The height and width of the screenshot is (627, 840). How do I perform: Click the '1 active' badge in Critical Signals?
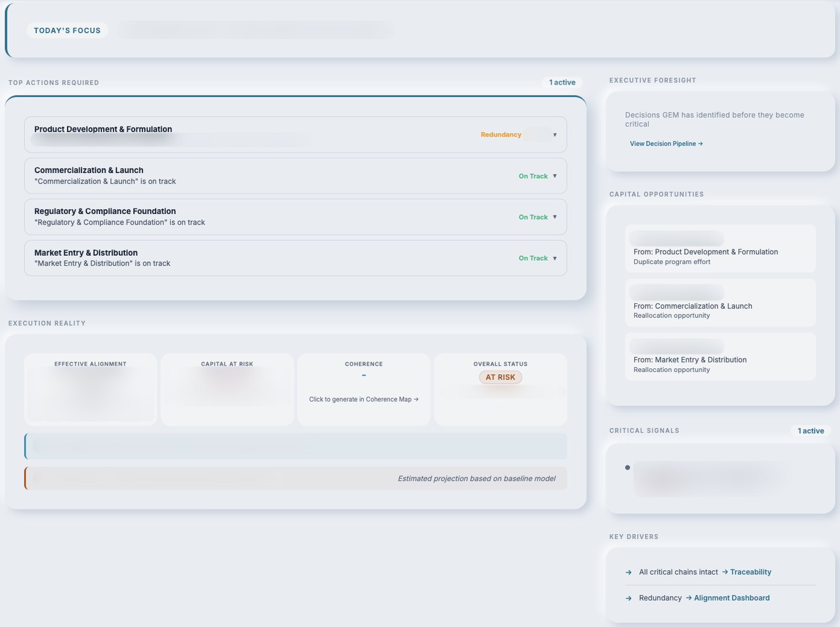pyautogui.click(x=811, y=431)
